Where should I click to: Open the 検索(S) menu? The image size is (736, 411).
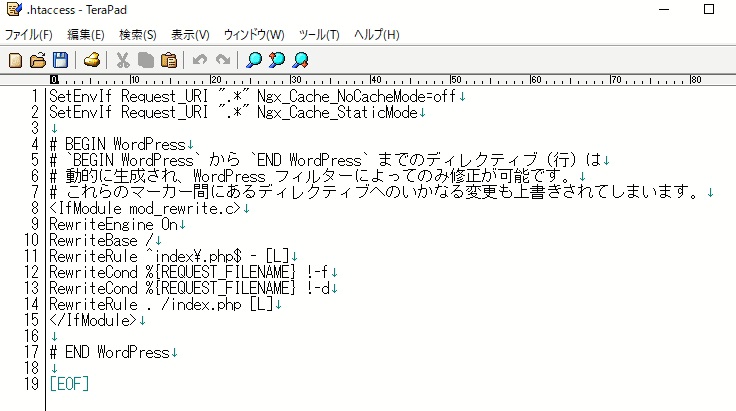coord(138,35)
